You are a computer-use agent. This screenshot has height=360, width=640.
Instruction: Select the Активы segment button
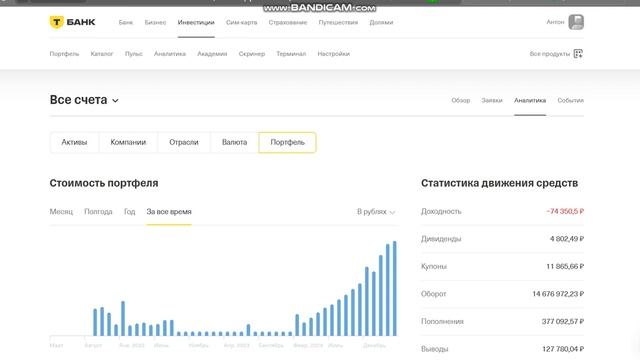74,142
